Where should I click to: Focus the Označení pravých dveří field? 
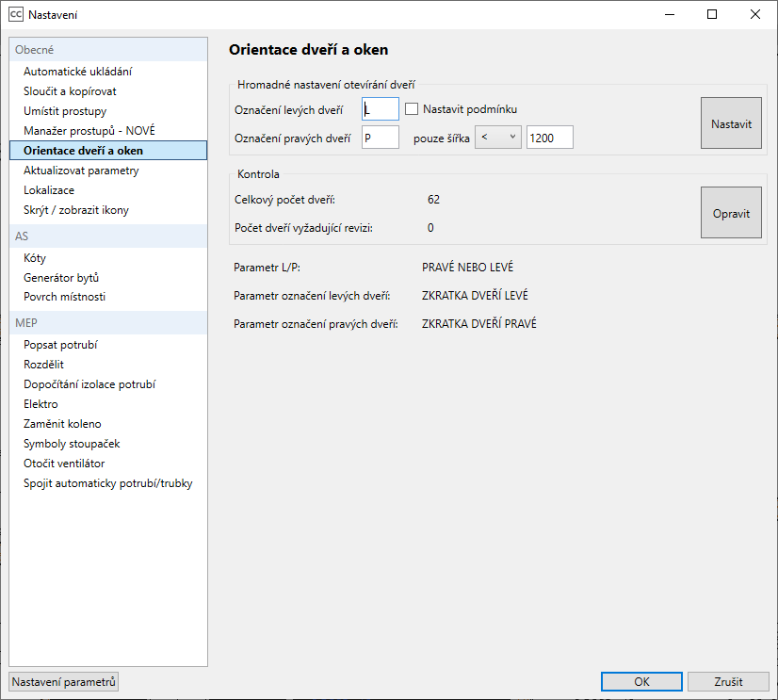(x=381, y=138)
